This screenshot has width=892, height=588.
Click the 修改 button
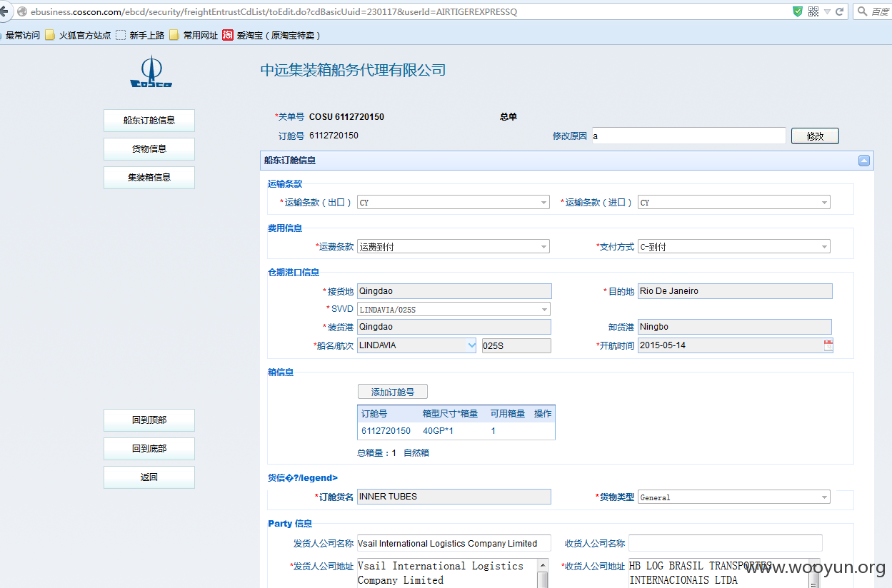click(x=815, y=136)
